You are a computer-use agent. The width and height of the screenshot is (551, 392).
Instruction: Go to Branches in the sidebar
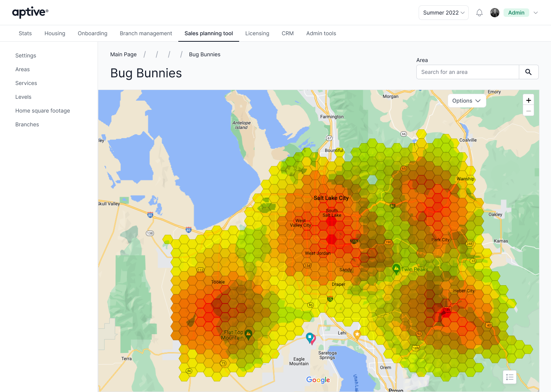pos(27,124)
